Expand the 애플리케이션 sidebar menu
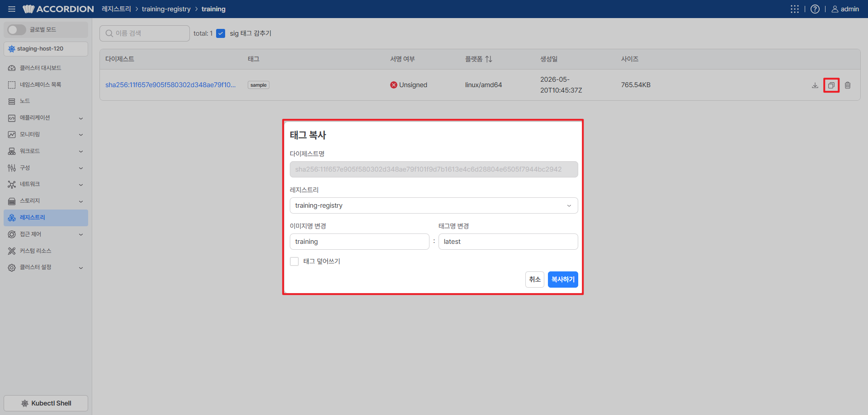Image resolution: width=868 pixels, height=415 pixels. click(46, 118)
